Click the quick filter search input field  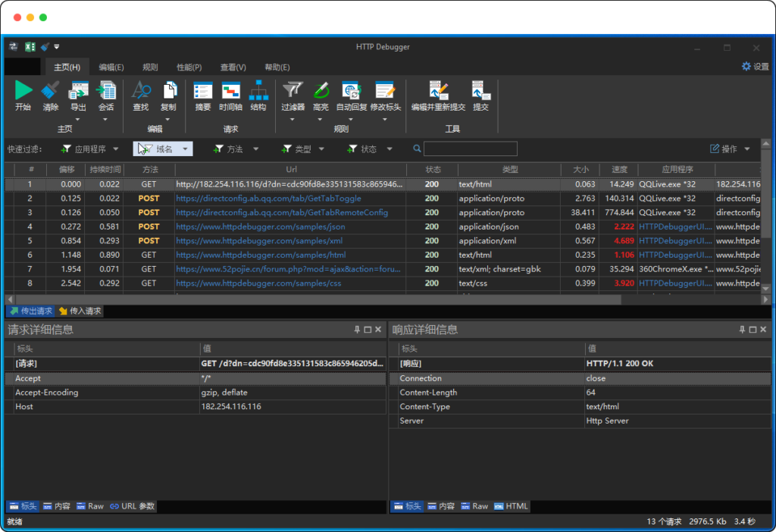[471, 149]
